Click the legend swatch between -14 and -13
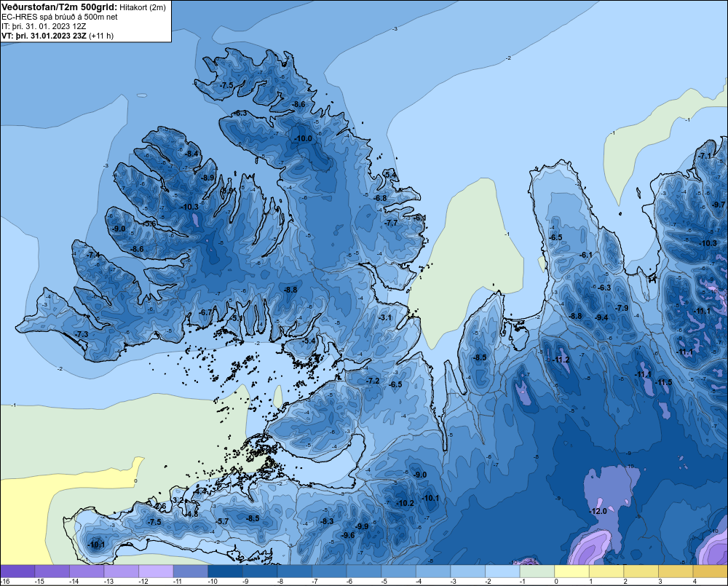Image resolution: width=728 pixels, height=586 pixels. (87, 571)
